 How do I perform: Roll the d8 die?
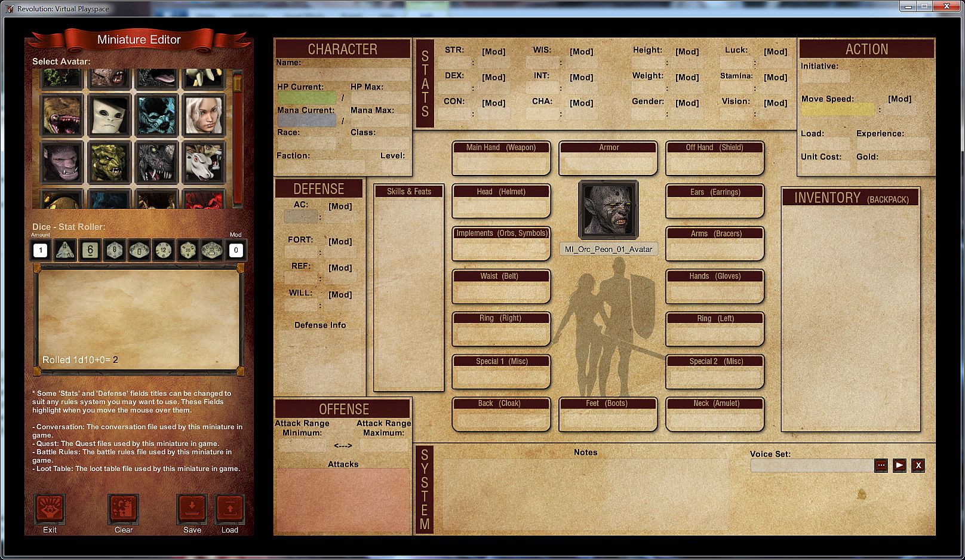[114, 250]
